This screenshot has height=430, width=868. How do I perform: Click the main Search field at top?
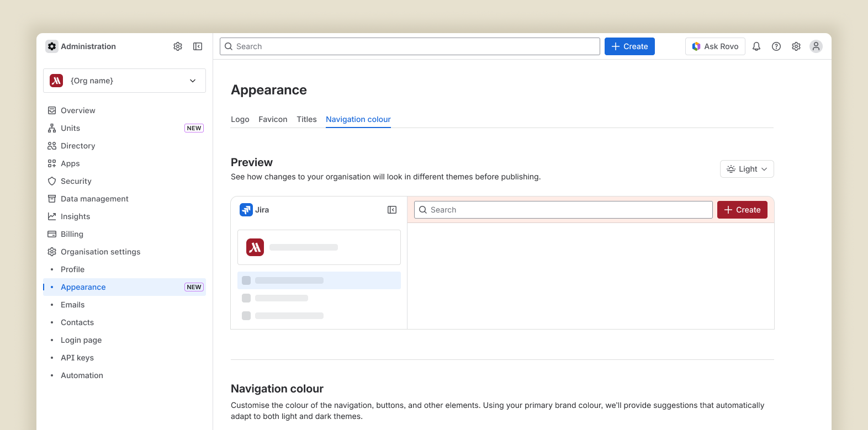pos(410,46)
